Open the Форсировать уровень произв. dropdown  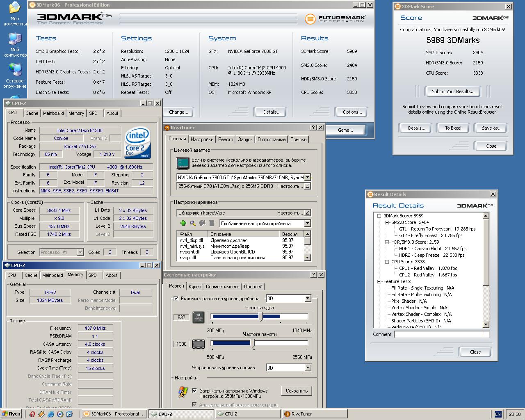pos(308,368)
